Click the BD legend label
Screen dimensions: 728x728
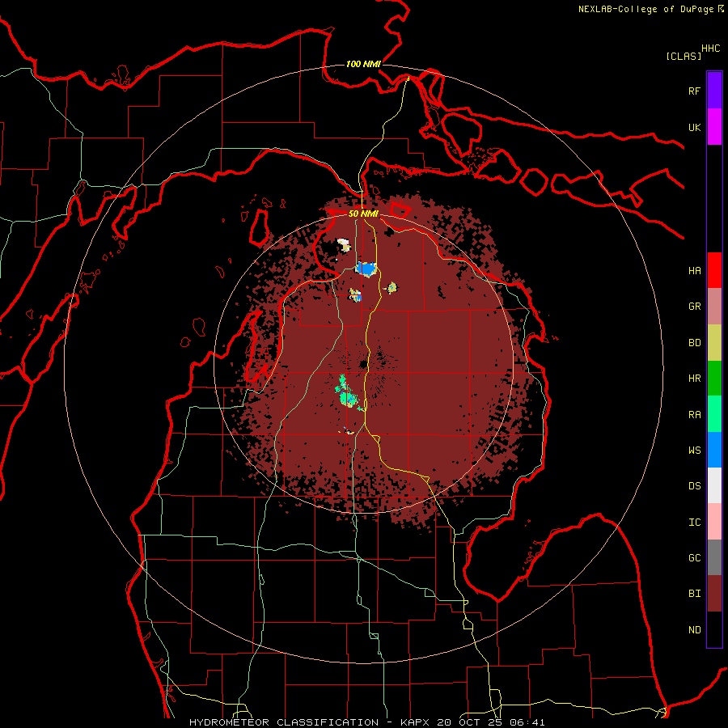click(694, 343)
